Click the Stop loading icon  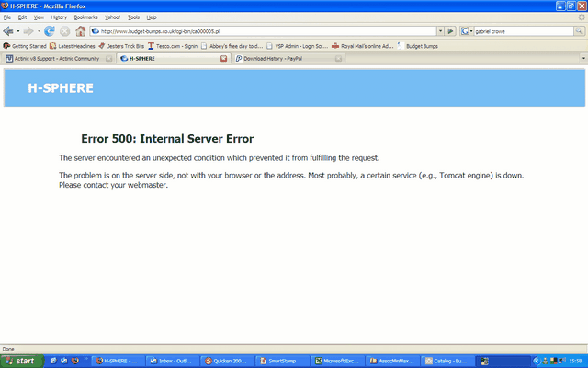point(64,30)
